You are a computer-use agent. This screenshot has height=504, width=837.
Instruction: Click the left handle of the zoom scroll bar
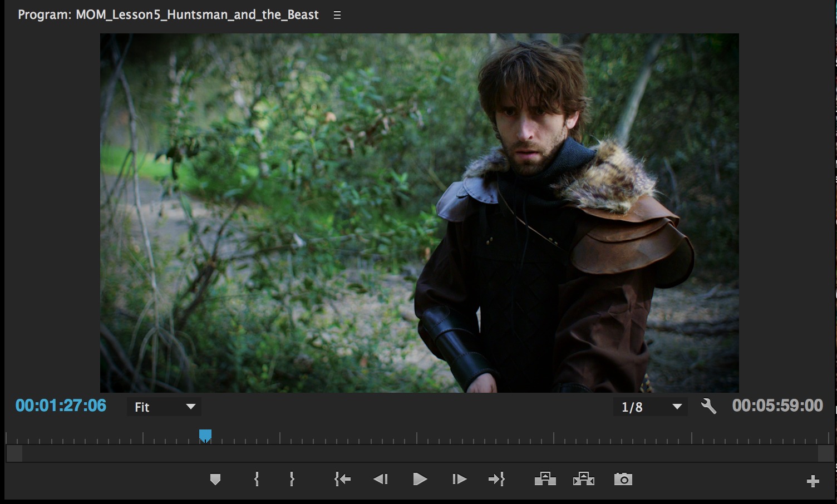(14, 454)
